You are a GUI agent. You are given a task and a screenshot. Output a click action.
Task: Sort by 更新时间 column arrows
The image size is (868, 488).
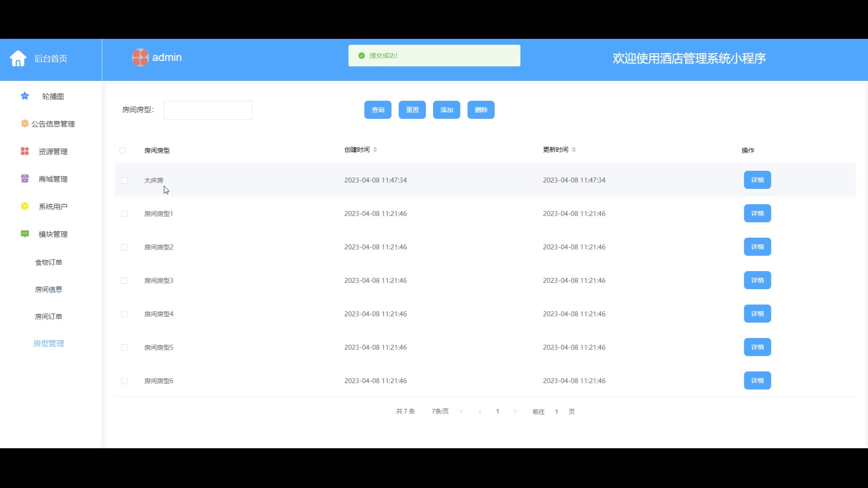(x=574, y=150)
